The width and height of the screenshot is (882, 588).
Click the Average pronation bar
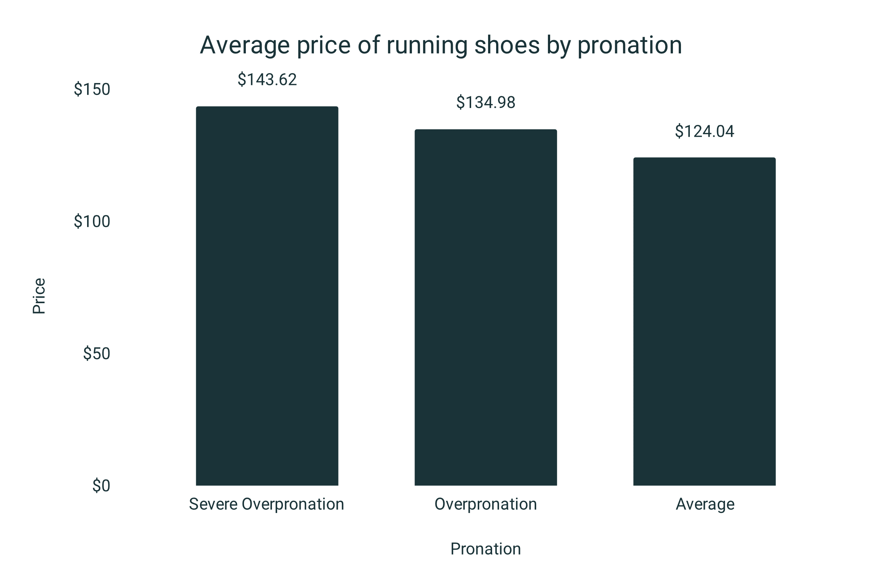(704, 321)
